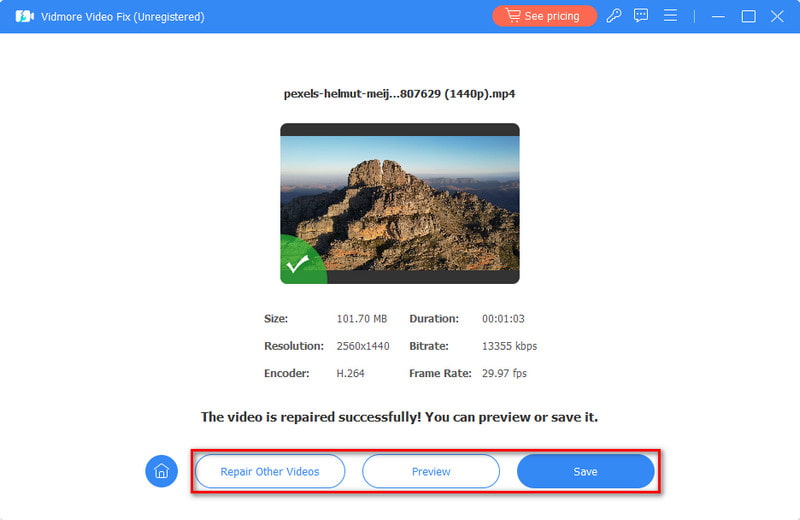This screenshot has height=520, width=800.
Task: Click the repaired successfully message text
Action: point(400,417)
